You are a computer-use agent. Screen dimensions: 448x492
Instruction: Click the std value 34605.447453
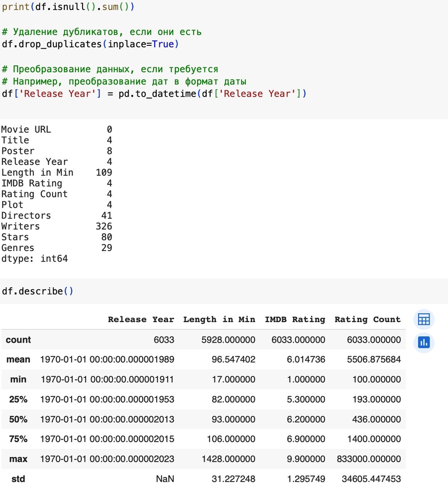pos(371,479)
